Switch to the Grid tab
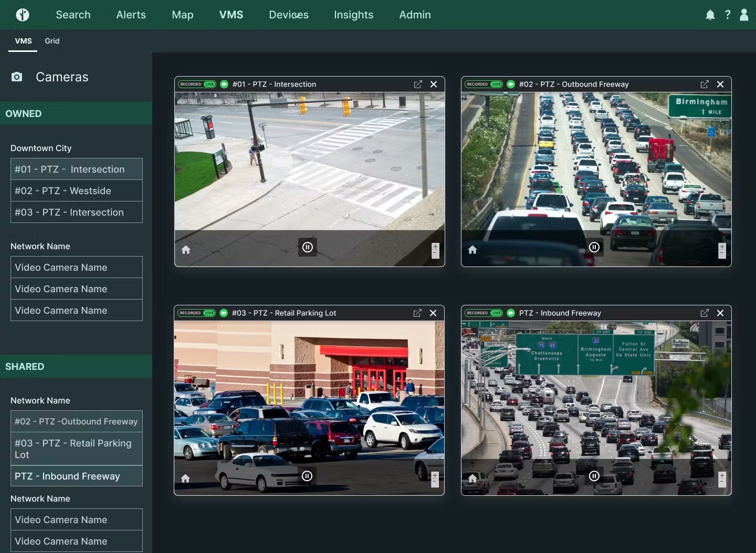The width and height of the screenshot is (756, 553). [52, 41]
